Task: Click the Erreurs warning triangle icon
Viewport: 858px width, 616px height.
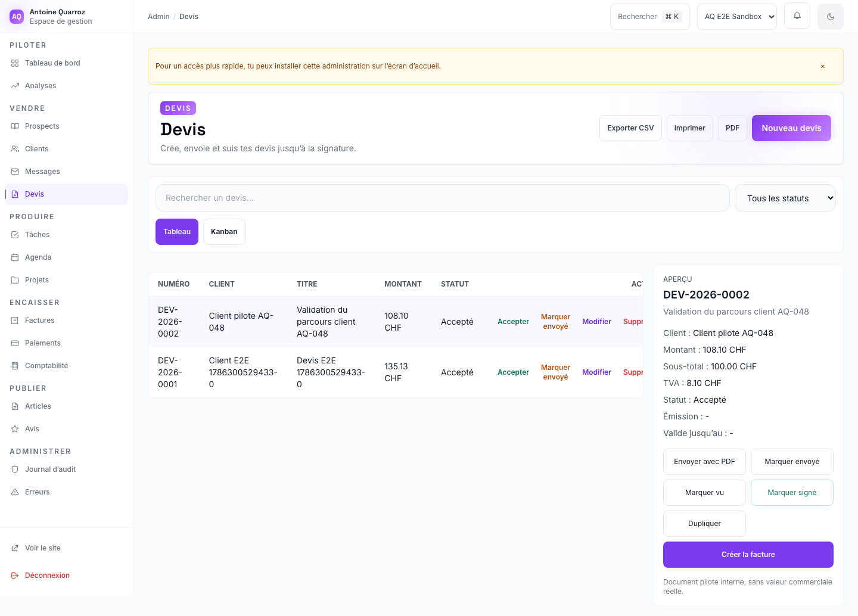Action: click(15, 492)
